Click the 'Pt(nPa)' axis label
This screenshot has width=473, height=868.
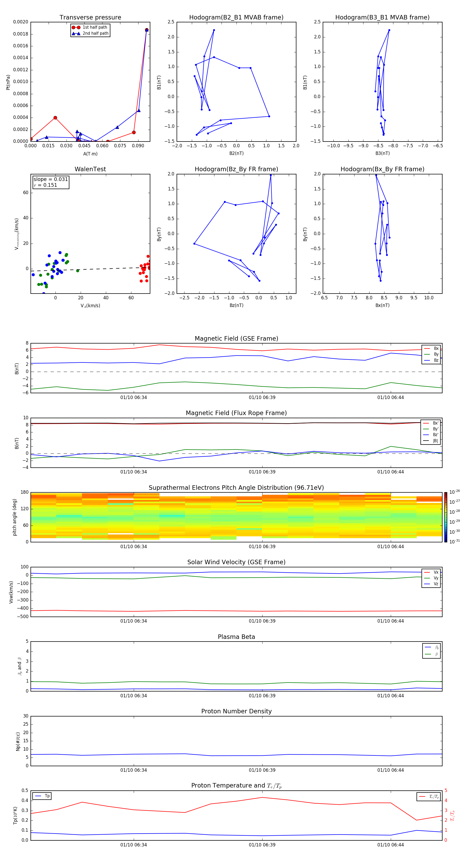pyautogui.click(x=8, y=82)
